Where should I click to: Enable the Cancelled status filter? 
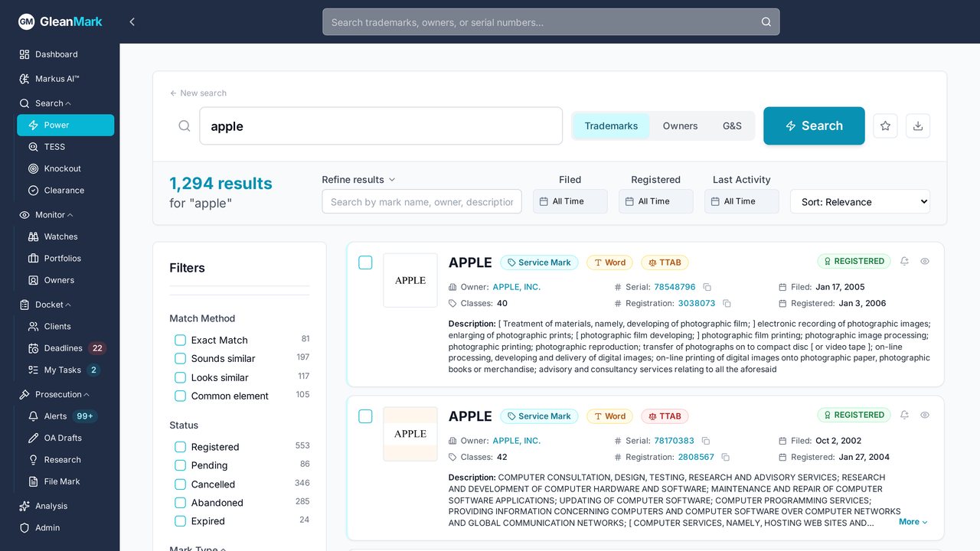click(x=181, y=484)
